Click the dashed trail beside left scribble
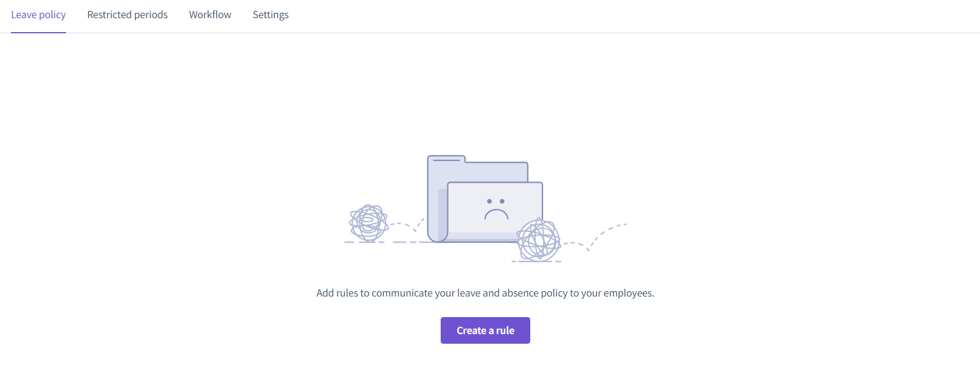 pyautogui.click(x=407, y=226)
